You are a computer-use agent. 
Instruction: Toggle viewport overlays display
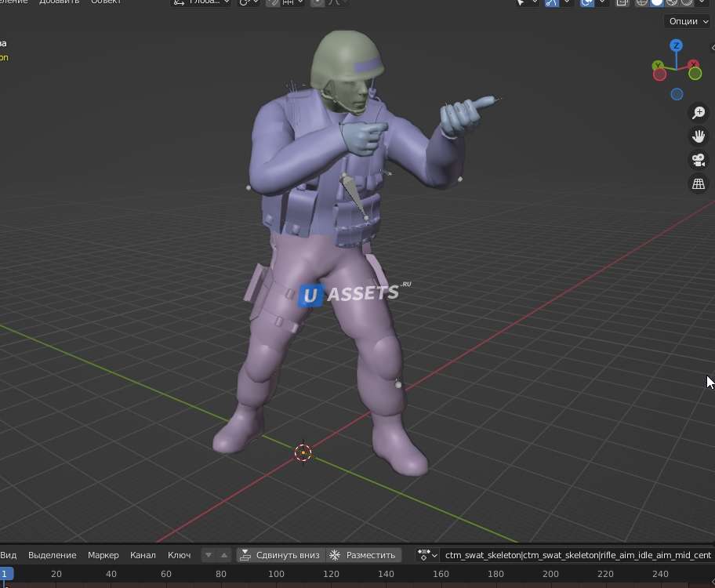click(586, 2)
